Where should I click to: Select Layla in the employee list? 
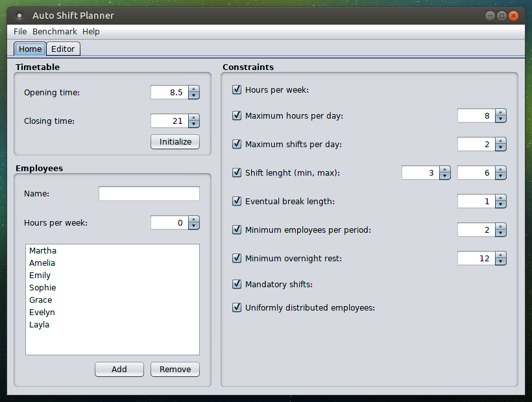112,325
